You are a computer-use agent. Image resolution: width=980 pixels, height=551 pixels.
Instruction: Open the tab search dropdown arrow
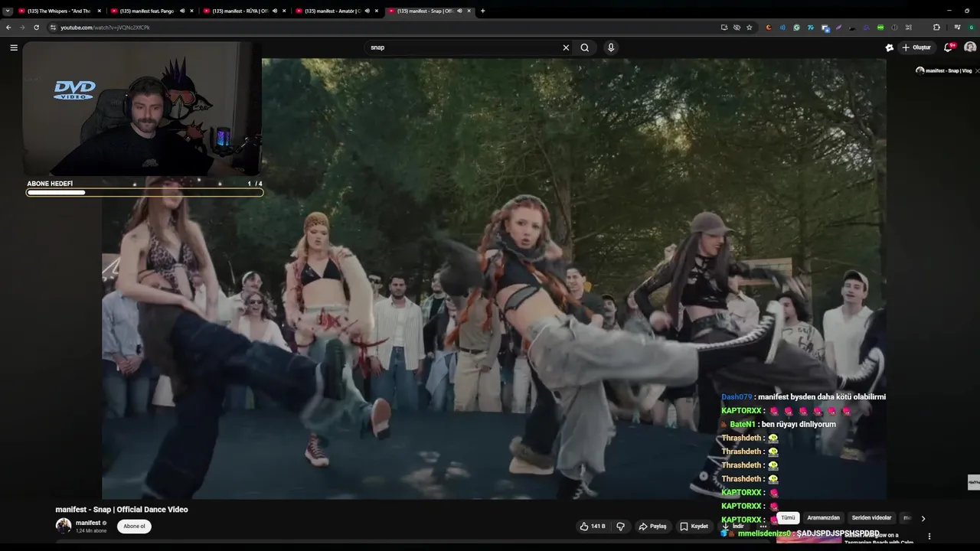pos(8,11)
